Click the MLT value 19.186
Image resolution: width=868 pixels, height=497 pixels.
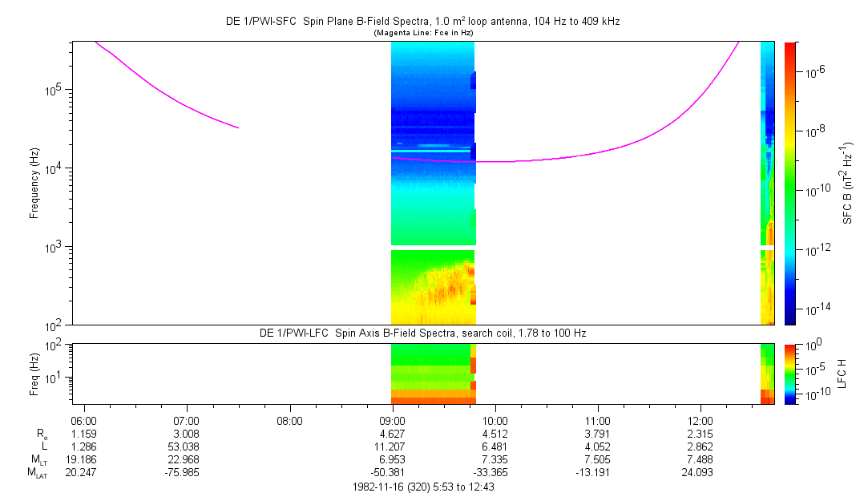point(82,459)
